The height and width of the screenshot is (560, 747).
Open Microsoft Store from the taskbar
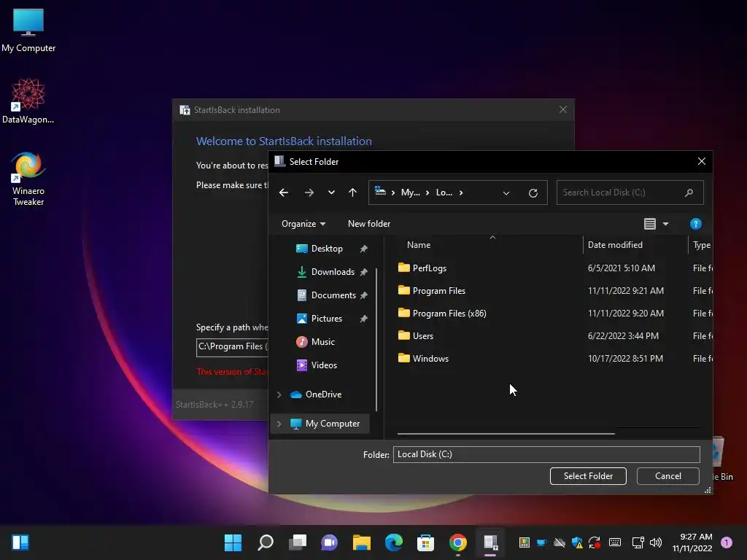tap(425, 542)
